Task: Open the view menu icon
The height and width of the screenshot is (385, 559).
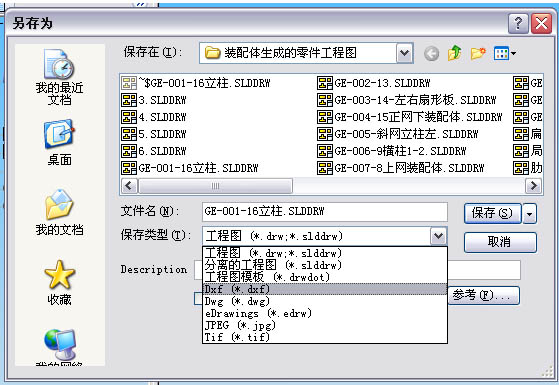Action: coord(504,53)
